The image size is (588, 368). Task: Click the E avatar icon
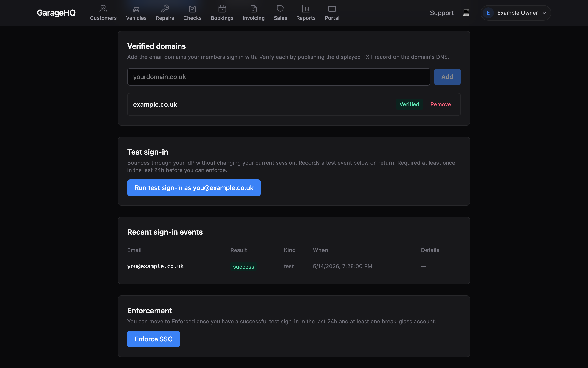click(488, 13)
